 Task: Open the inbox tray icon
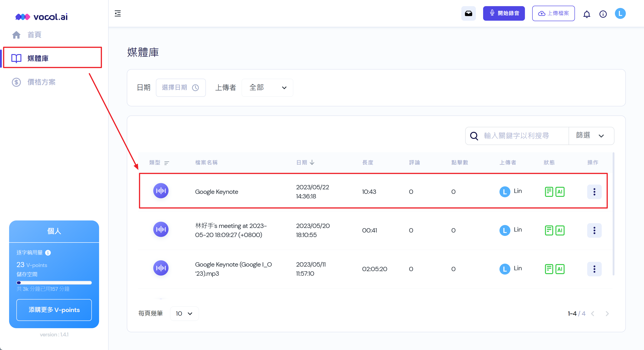[468, 13]
